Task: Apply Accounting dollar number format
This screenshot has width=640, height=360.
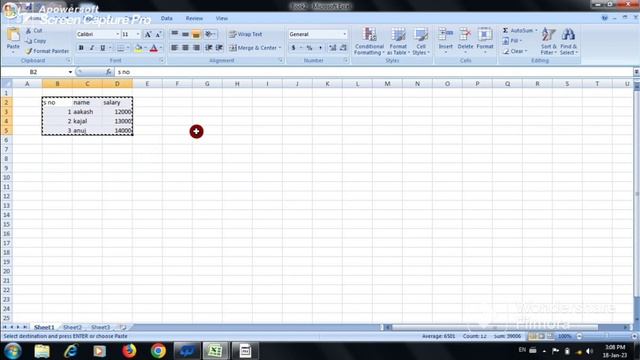Action: coord(293,48)
